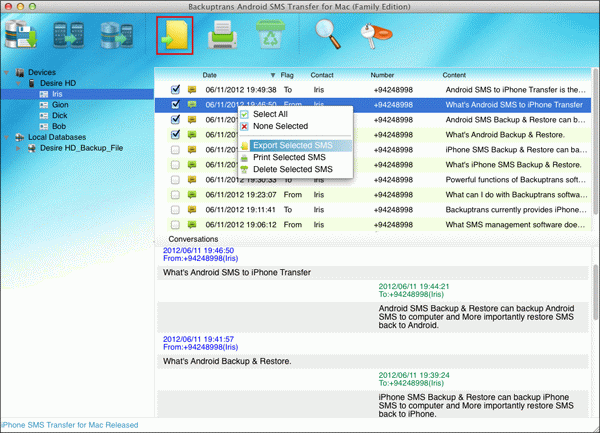The image size is (600, 433).
Task: Check the box for 'iPhone SMS Backup & Restore can ba…' row
Action: point(175,150)
